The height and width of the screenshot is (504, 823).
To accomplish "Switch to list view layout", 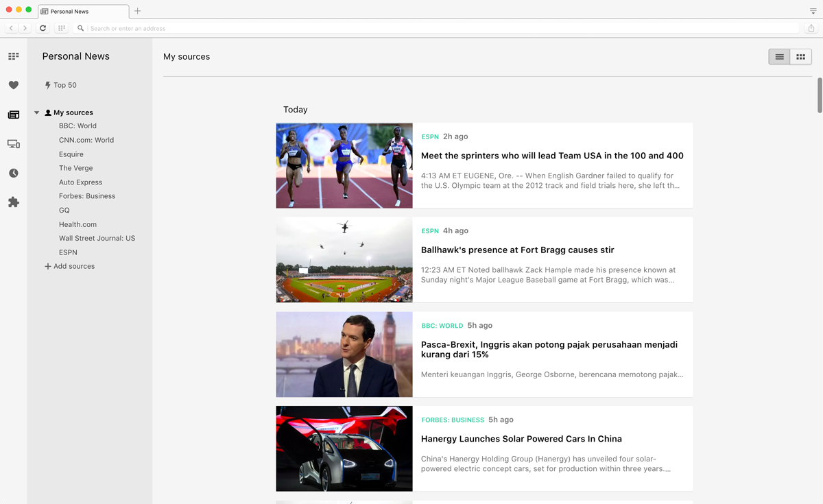I will pos(779,57).
